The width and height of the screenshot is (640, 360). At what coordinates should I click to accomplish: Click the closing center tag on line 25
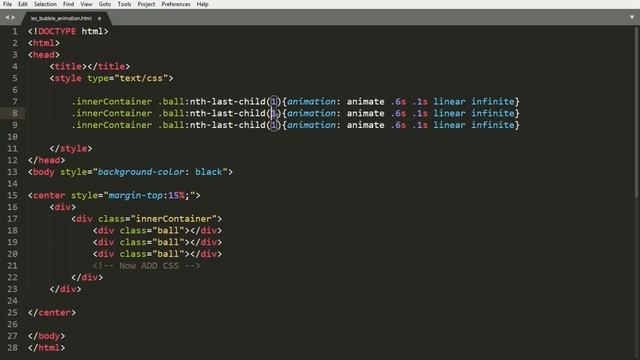[52, 313]
